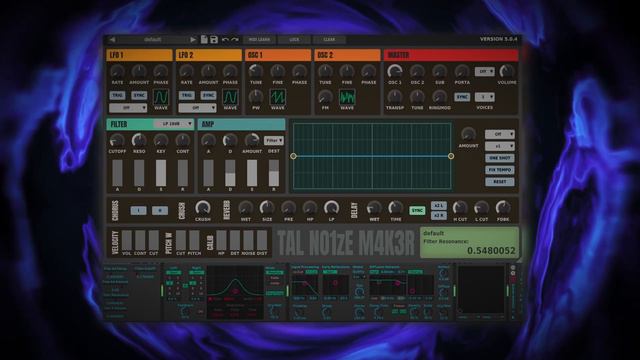640x360 pixels.
Task: Open the default preset name selector
Action: (x=153, y=40)
